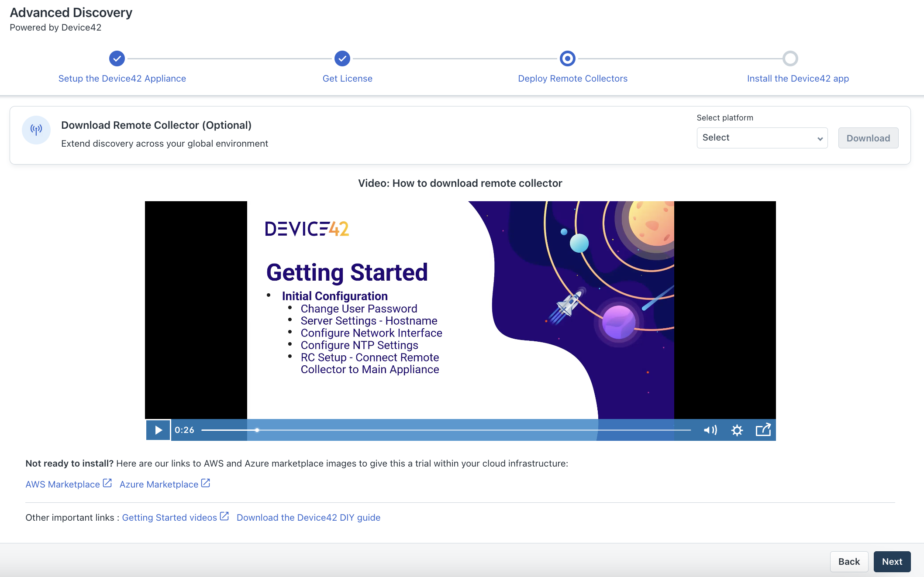924x577 pixels.
Task: Play the remote collector video
Action: point(158,430)
